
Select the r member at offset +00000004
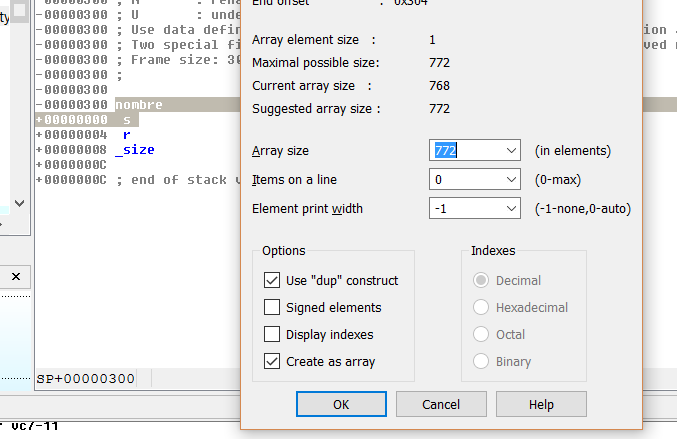tap(126, 135)
